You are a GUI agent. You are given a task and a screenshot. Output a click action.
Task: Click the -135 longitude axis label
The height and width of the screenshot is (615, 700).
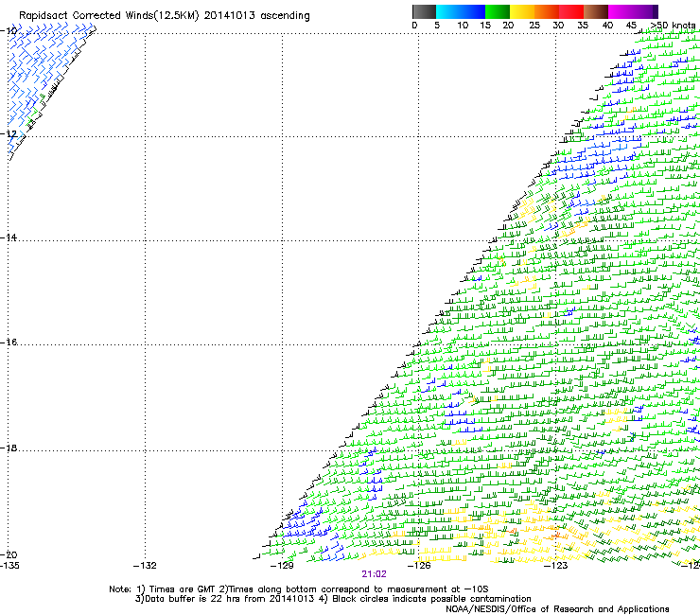pyautogui.click(x=9, y=566)
